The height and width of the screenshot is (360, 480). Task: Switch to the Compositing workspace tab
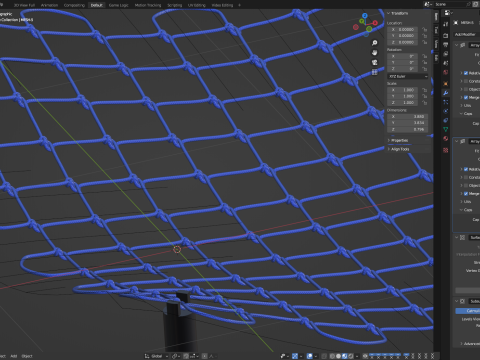pos(74,5)
